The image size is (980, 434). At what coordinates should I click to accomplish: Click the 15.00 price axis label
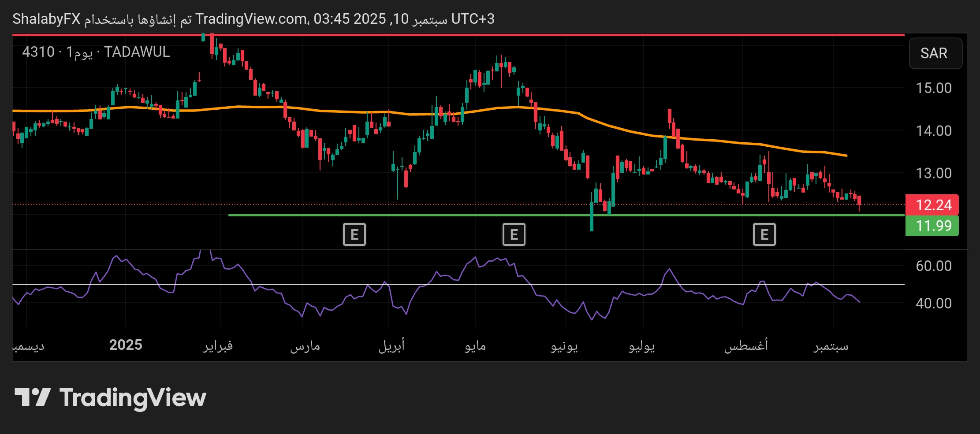[x=933, y=88]
